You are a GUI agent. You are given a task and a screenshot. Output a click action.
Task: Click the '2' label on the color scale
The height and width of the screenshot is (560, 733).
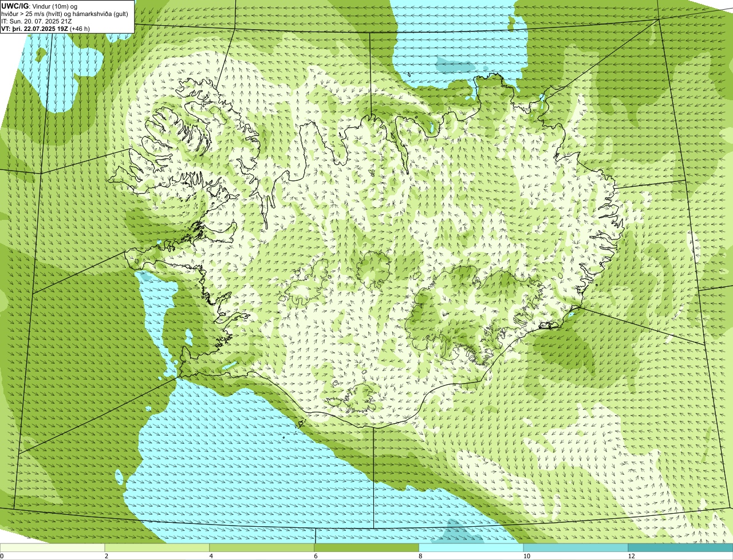106,556
